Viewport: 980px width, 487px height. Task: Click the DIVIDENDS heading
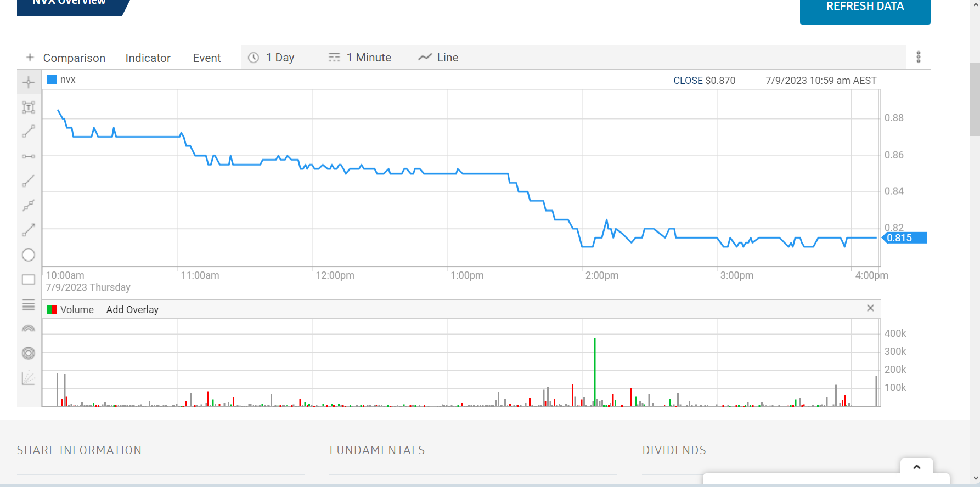click(674, 450)
